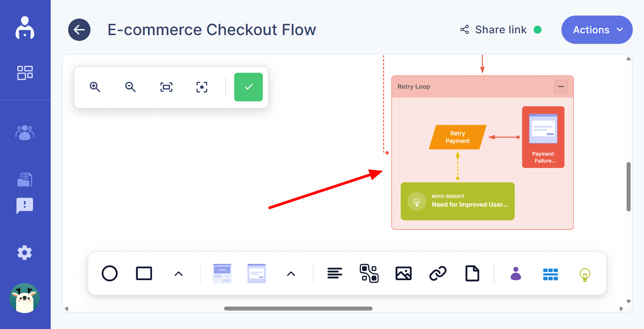
Task: Open the feedback alert sidebar icon
Action: click(25, 206)
